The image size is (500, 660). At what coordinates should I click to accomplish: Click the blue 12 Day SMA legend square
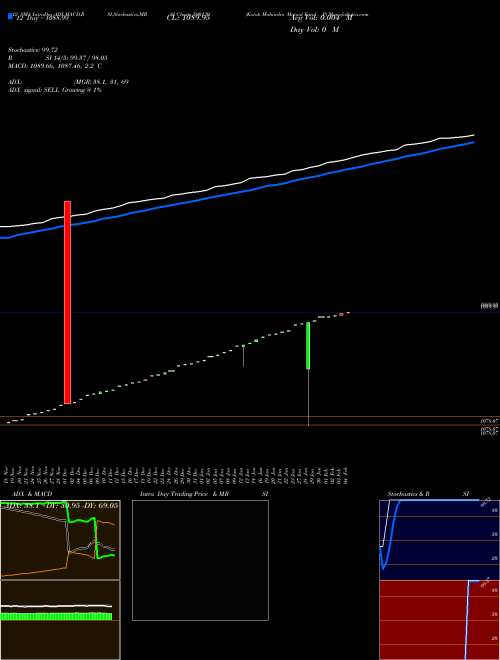coord(10,16)
